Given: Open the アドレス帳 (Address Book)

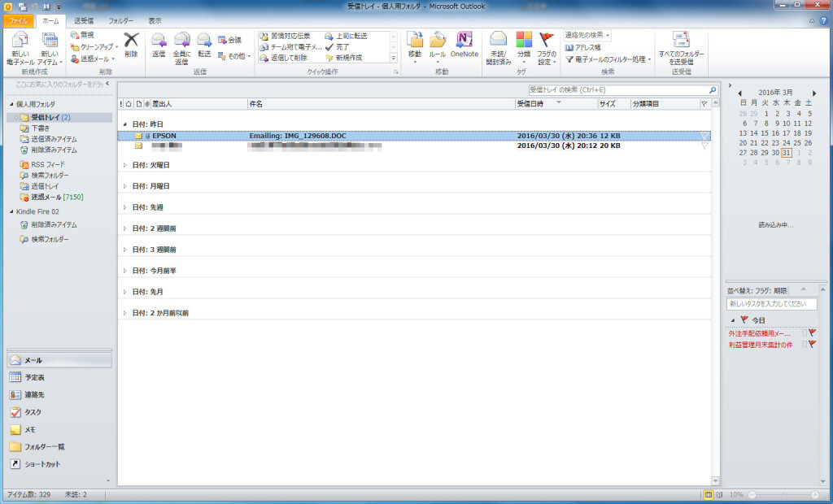Looking at the screenshot, I should [x=586, y=48].
